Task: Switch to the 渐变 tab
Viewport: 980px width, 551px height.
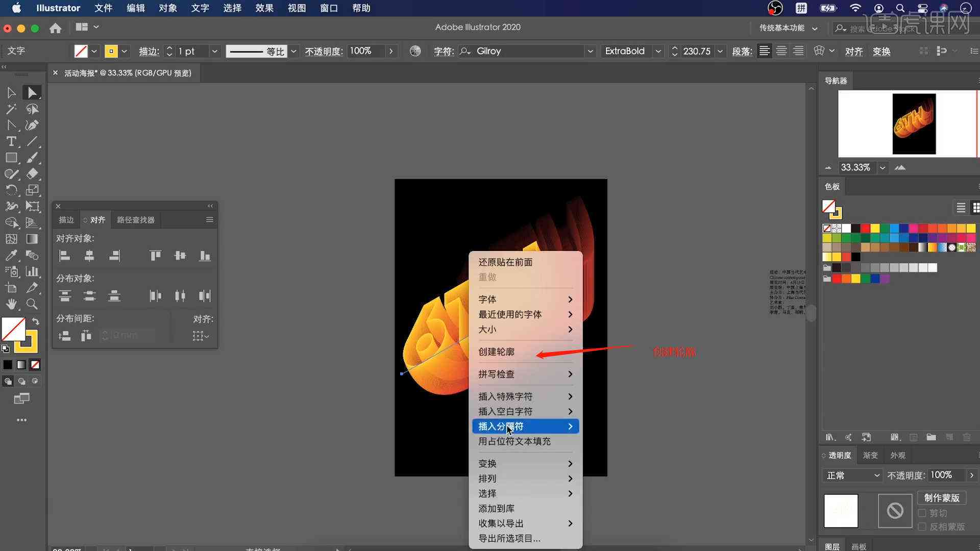Action: coord(870,455)
